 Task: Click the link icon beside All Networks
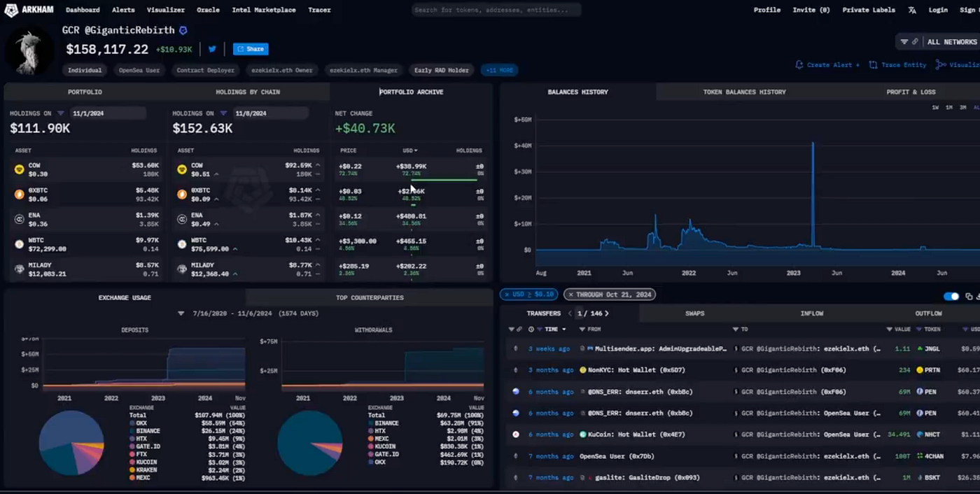pyautogui.click(x=915, y=42)
